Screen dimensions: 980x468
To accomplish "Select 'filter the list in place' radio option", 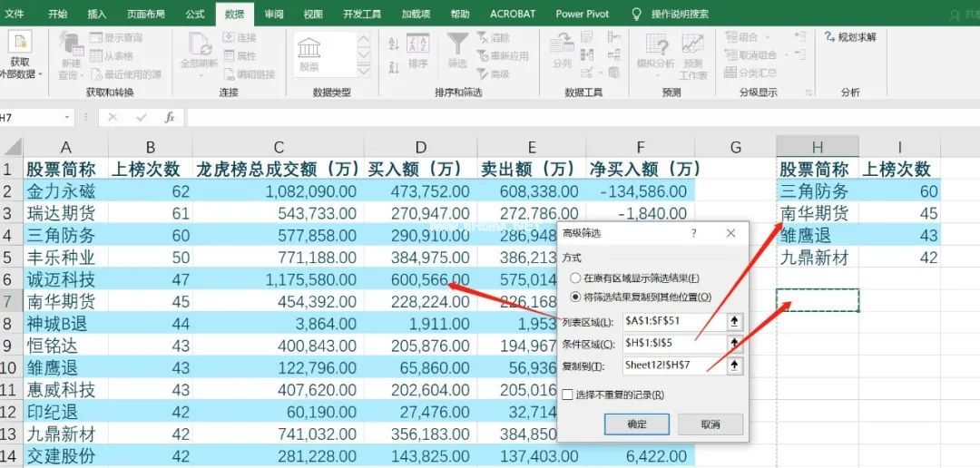I will click(575, 278).
